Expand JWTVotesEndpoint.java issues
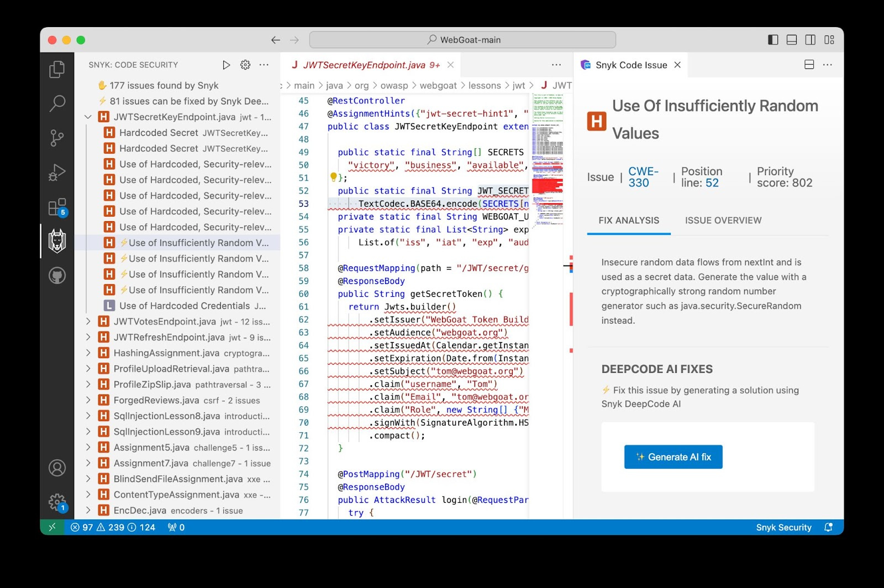Screen dimensions: 884x588 88,322
